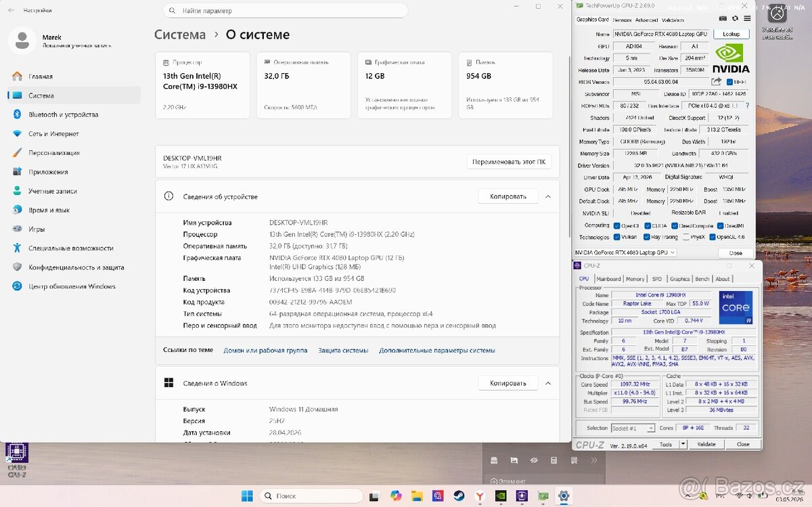Screen dimensions: 812x507
Task: Open Steam from the taskbar
Action: point(459,495)
